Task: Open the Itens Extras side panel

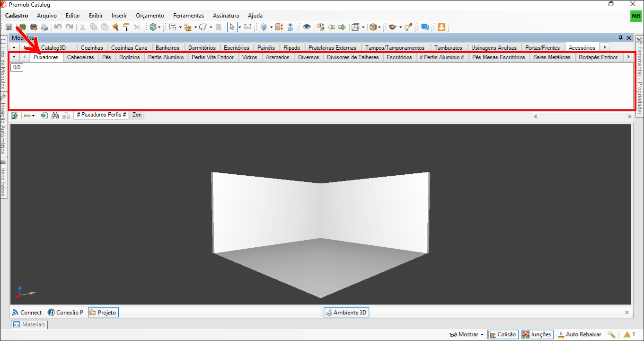Action: (3, 179)
